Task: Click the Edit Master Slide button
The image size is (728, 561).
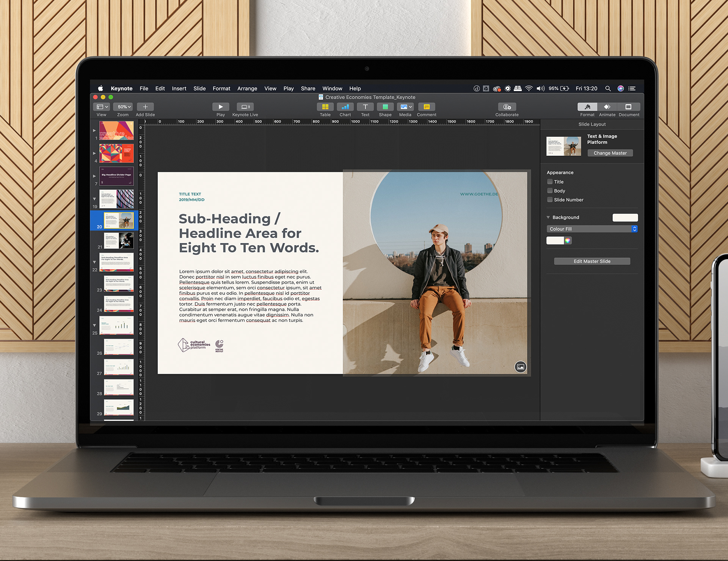Action: (592, 261)
